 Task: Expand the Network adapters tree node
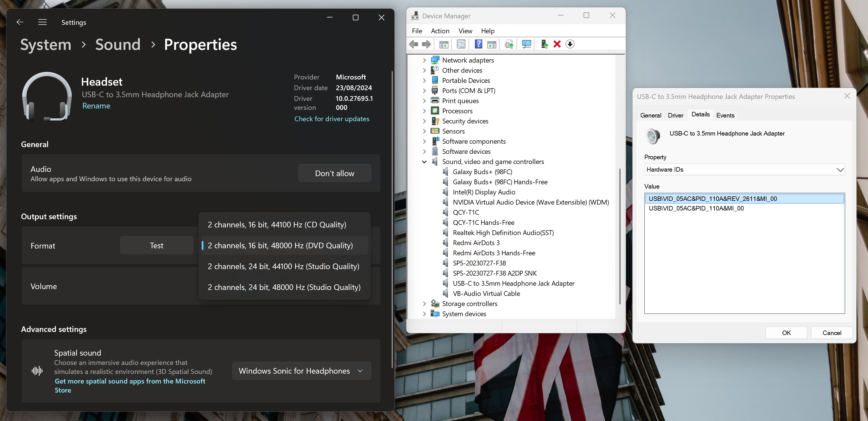[x=424, y=60]
